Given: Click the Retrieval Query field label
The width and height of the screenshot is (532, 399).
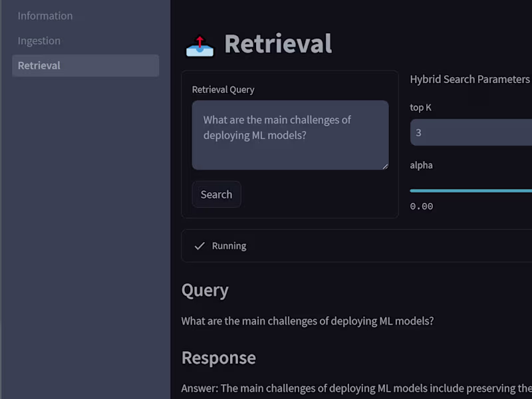Looking at the screenshot, I should (x=223, y=90).
